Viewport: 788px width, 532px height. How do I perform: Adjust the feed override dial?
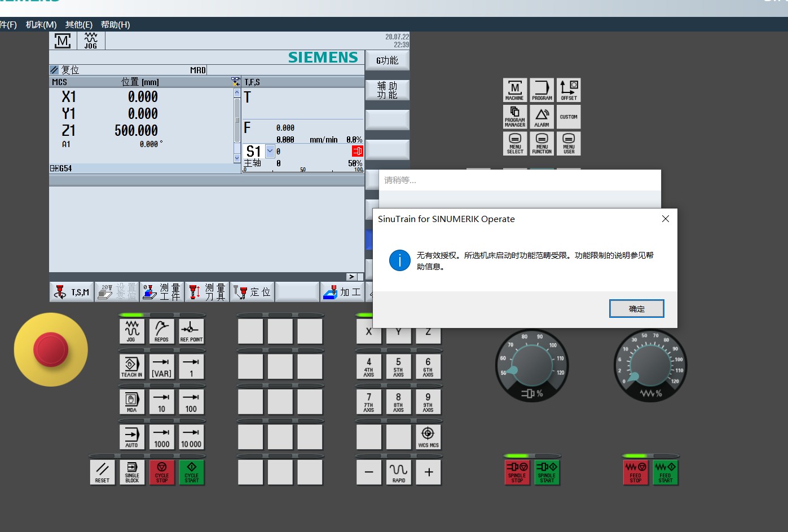650,365
